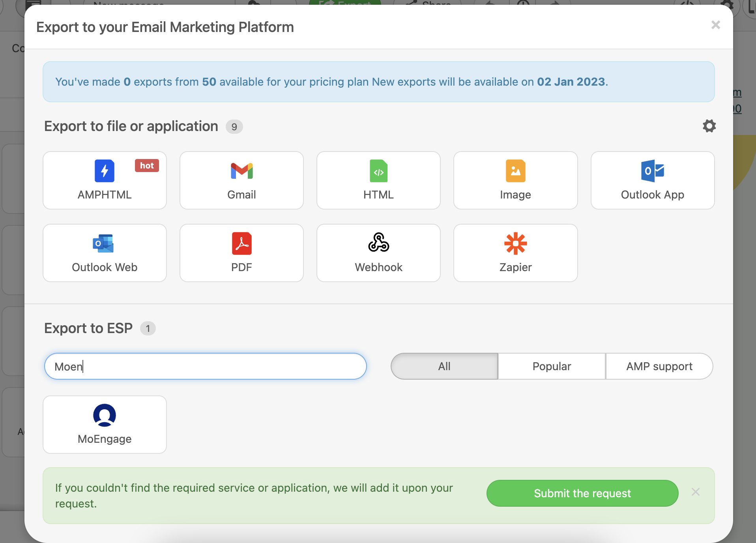756x543 pixels.
Task: Export the email as a PDF
Action: pyautogui.click(x=241, y=253)
